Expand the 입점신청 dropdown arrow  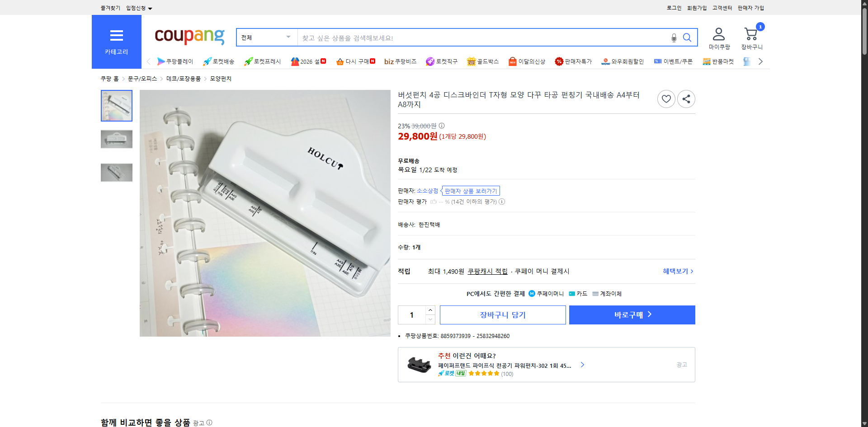point(151,8)
